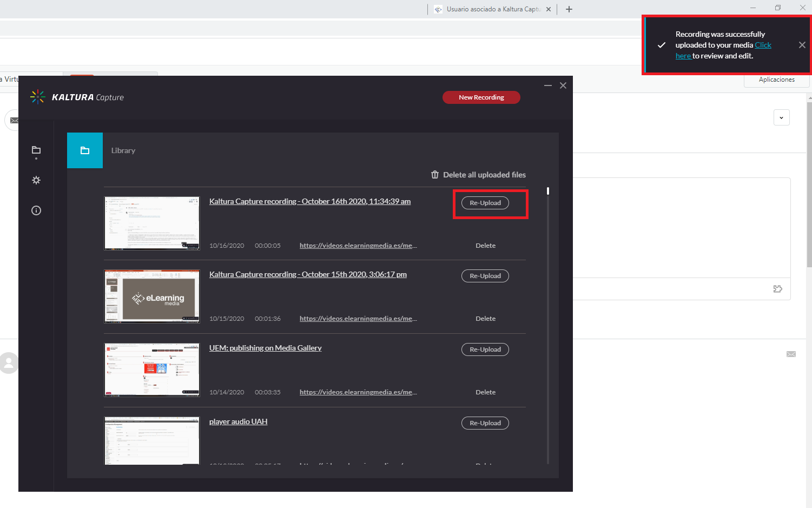Click Aplicaciones in the browser page
812x508 pixels.
tap(777, 80)
